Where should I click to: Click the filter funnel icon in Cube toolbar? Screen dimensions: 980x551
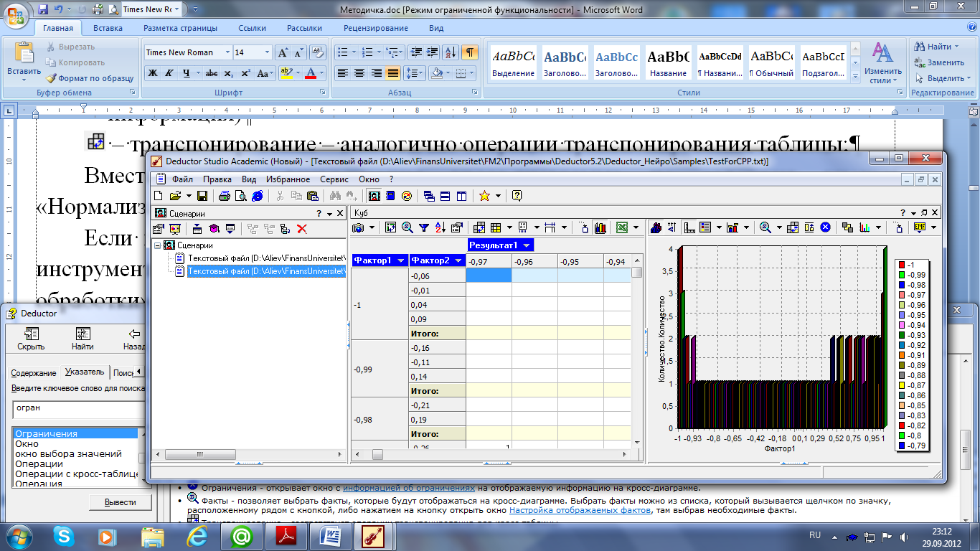click(x=424, y=227)
